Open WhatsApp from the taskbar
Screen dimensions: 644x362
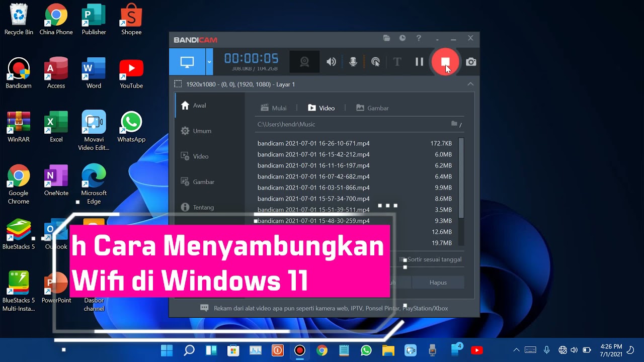click(x=366, y=350)
